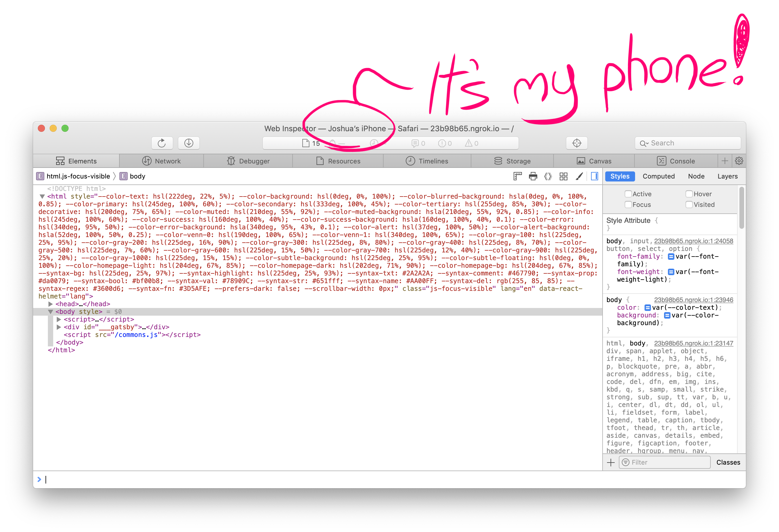Click the body breadcrumb element
Screen dimensions: 779x532
[x=133, y=176]
